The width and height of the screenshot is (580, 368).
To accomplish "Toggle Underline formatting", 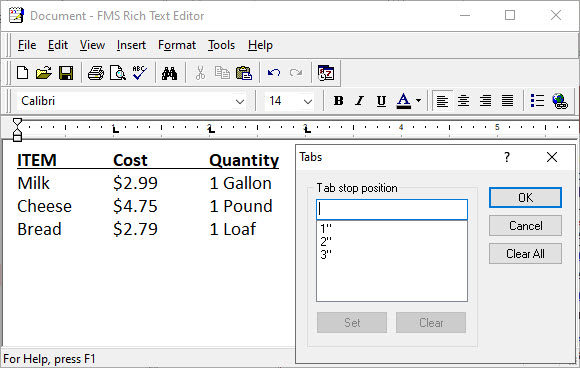I will (x=381, y=101).
